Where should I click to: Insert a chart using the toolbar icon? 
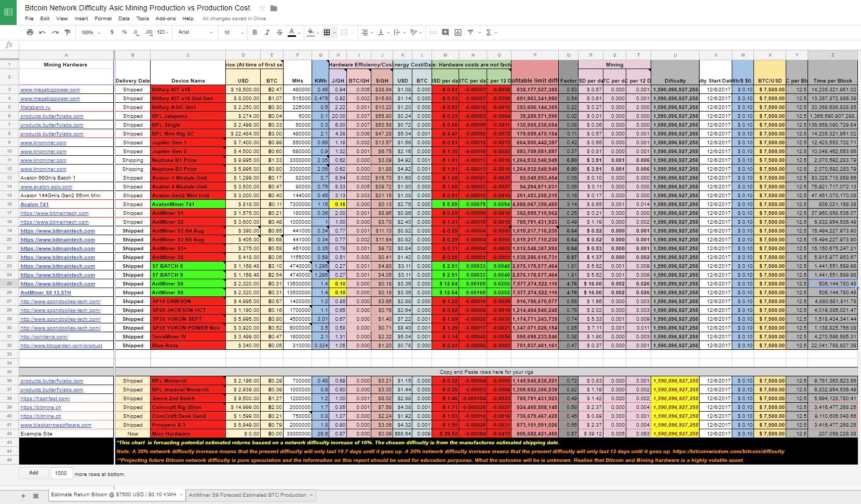(458, 32)
